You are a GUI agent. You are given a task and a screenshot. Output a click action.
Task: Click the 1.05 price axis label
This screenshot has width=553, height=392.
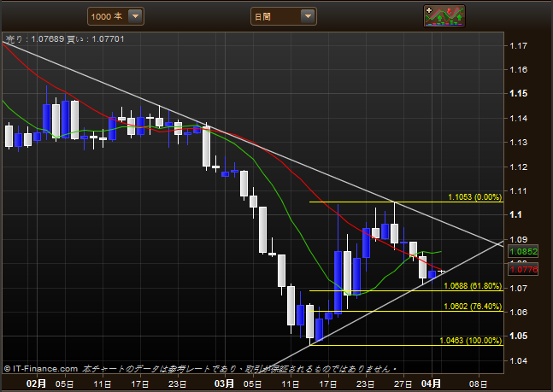point(519,336)
